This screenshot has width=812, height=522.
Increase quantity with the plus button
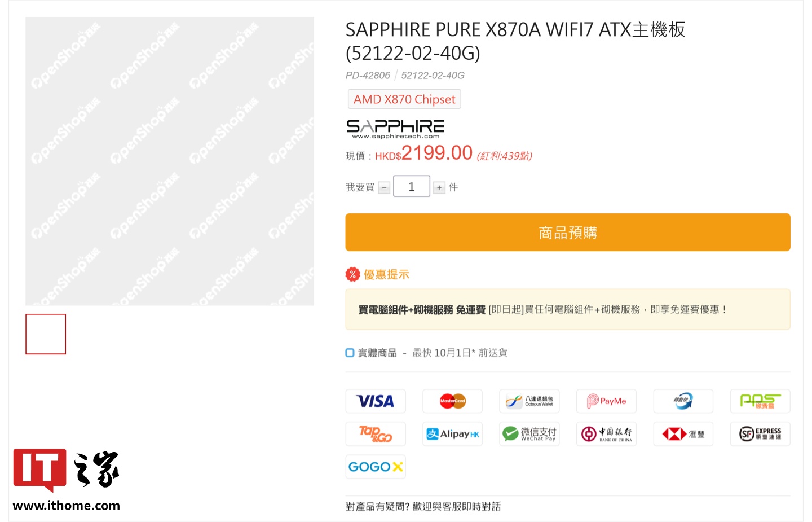439,186
